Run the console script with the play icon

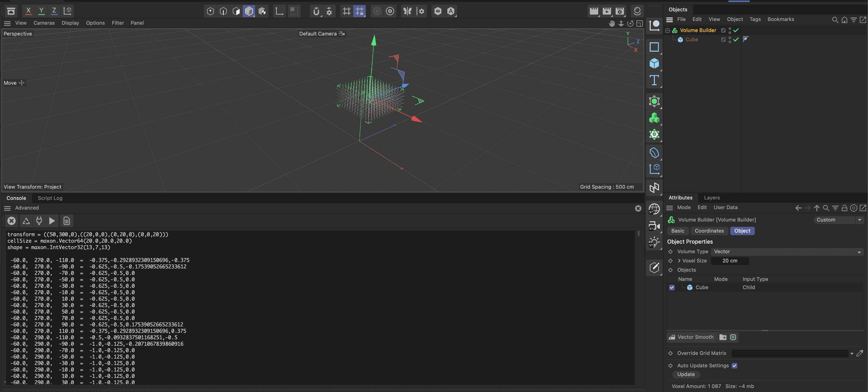pyautogui.click(x=52, y=221)
